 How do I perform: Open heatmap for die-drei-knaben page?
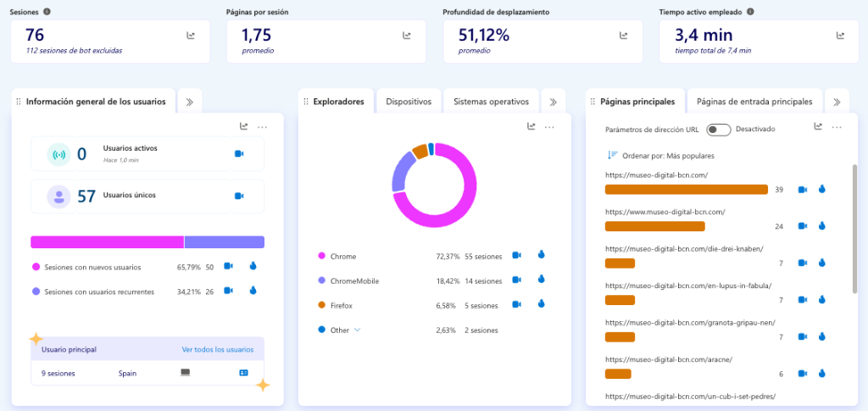coord(821,263)
